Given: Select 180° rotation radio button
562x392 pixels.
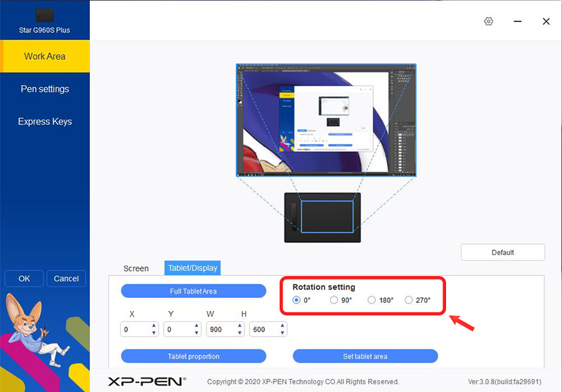Looking at the screenshot, I should coord(372,300).
